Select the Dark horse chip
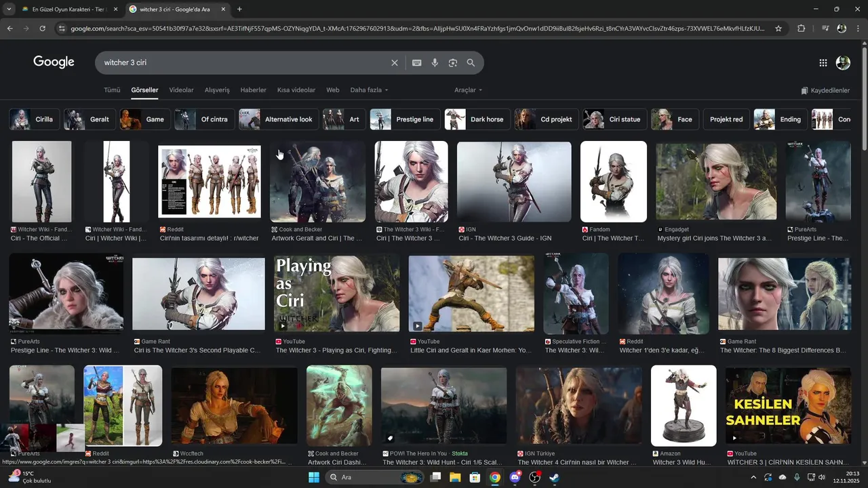This screenshot has height=488, width=868. (x=477, y=119)
